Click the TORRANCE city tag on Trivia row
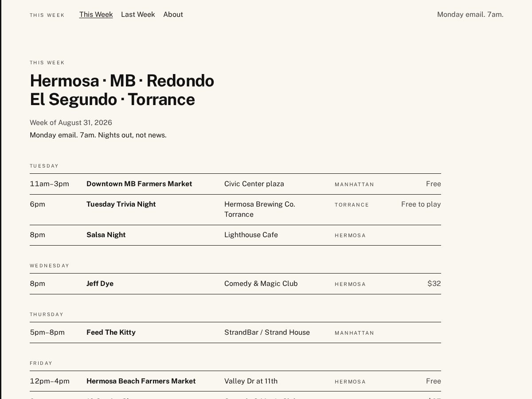Screen dimensions: 532x399 352,205
